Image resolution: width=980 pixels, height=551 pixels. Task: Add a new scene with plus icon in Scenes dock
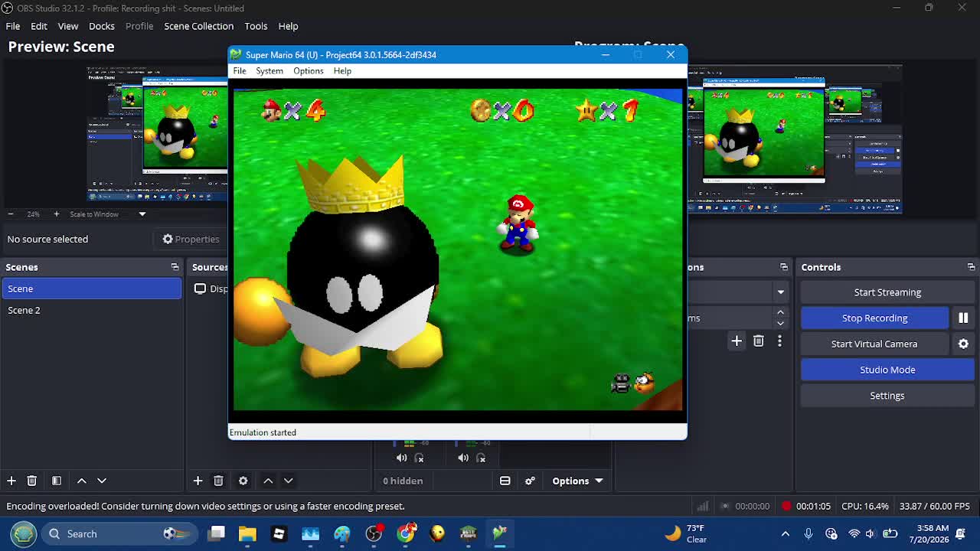point(11,481)
